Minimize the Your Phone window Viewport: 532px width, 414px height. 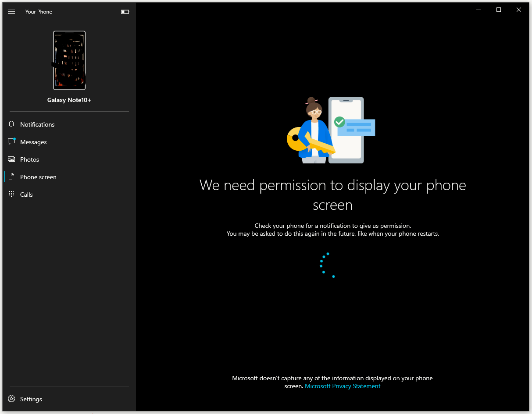point(478,10)
